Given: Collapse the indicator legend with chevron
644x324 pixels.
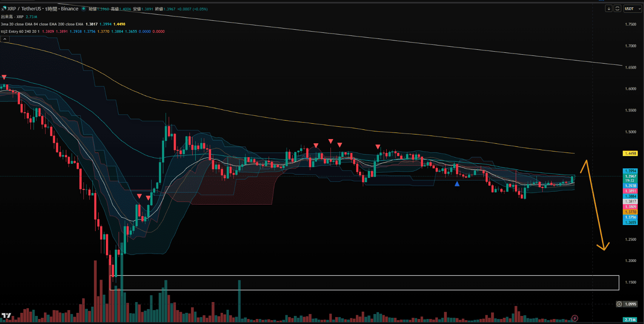Looking at the screenshot, I should (5, 39).
